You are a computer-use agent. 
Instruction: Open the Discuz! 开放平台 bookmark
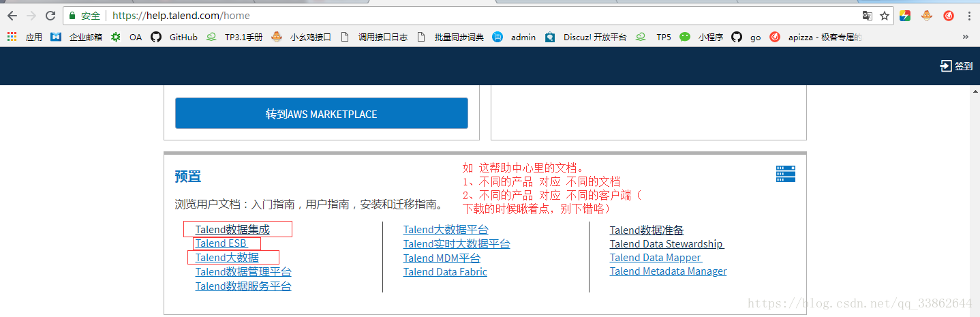click(586, 37)
